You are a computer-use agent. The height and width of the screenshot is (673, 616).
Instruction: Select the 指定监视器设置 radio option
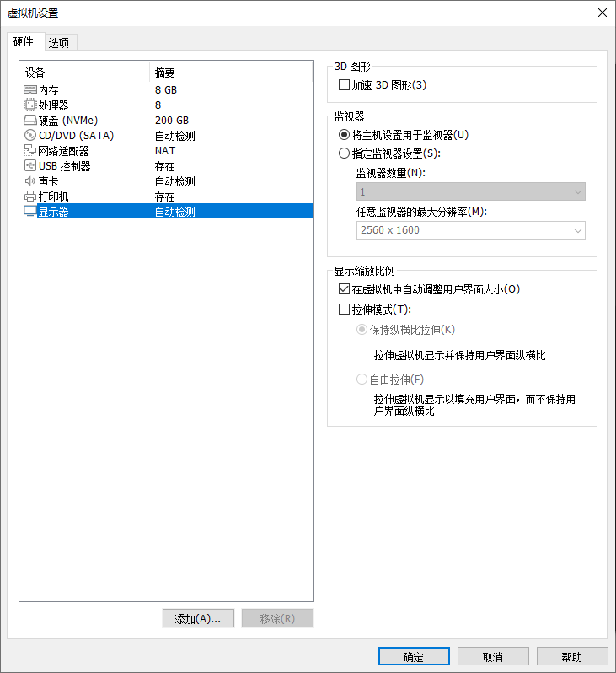click(344, 153)
